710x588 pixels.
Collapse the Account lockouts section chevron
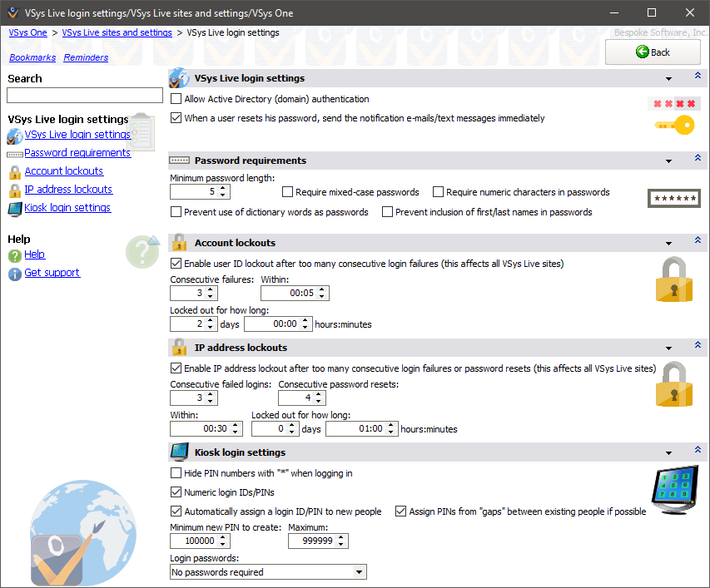(698, 241)
